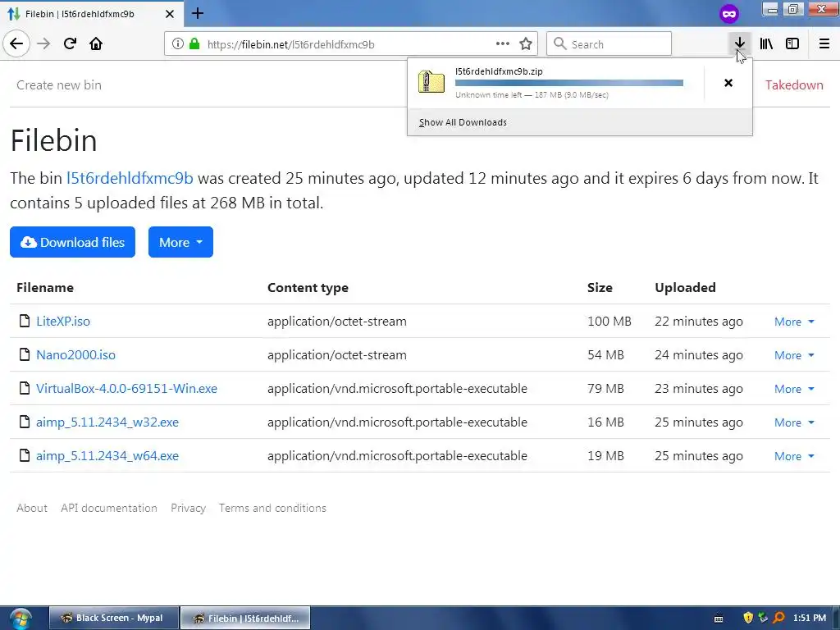Switch to Black Screen - Mypal taskbar window
The height and width of the screenshot is (630, 840).
(x=113, y=619)
